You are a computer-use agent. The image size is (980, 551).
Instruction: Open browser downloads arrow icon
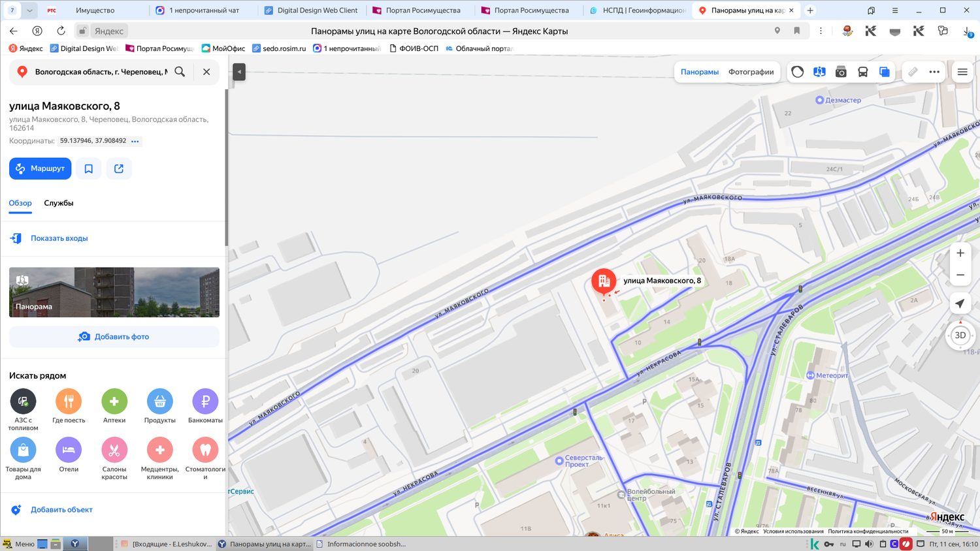click(x=968, y=31)
